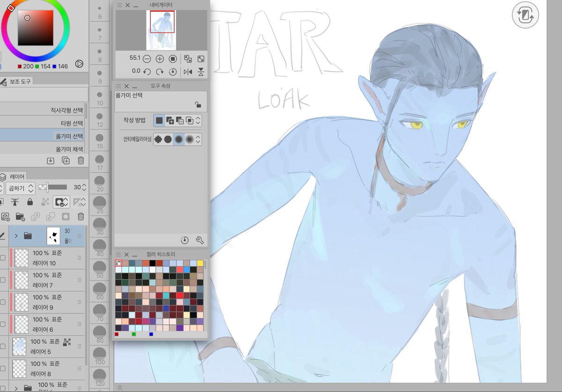Rotate the canvas left in the navigator
Viewport: 562px width, 392px height.
(x=147, y=72)
